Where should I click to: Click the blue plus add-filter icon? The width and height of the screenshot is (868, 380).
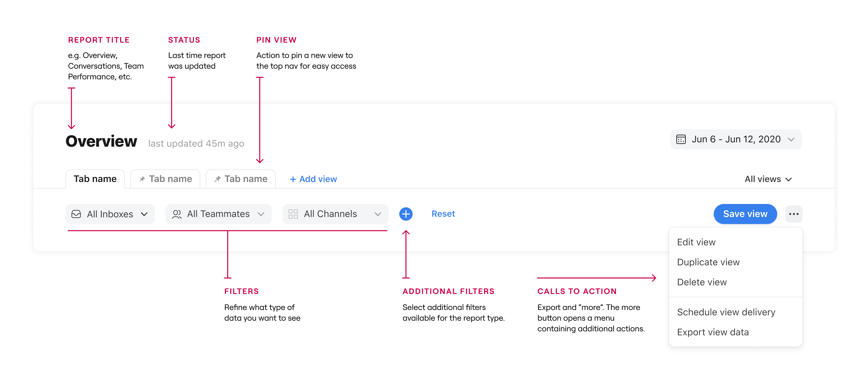click(x=406, y=214)
